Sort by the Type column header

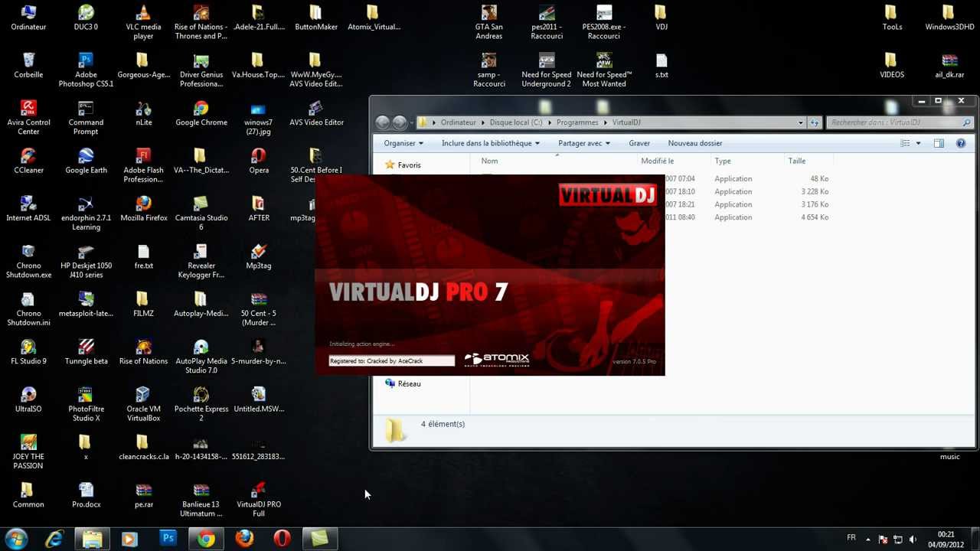pos(722,161)
